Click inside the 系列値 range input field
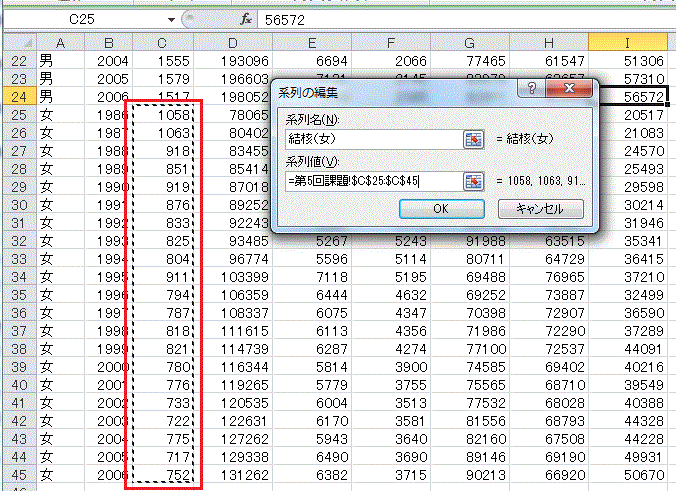 370,181
